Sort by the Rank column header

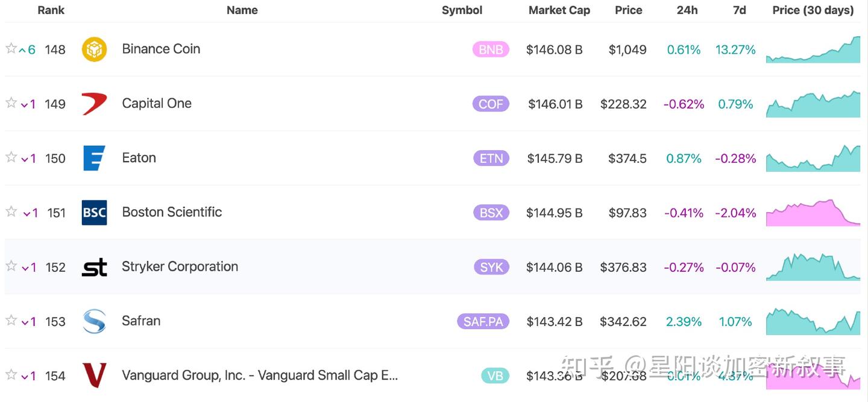(x=51, y=10)
